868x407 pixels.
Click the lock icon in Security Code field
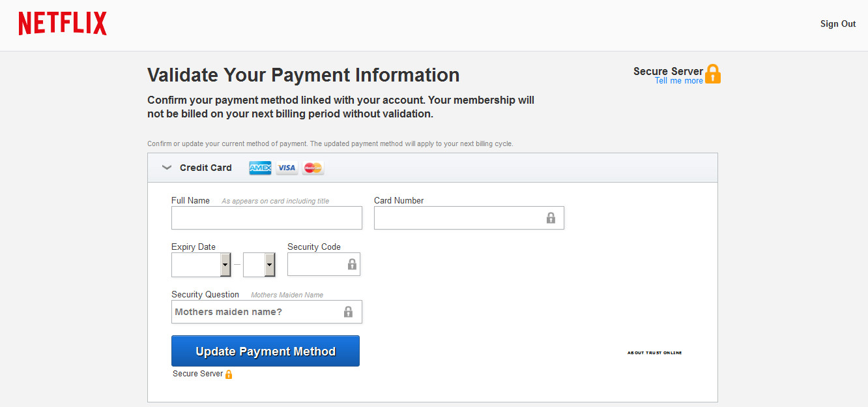352,264
